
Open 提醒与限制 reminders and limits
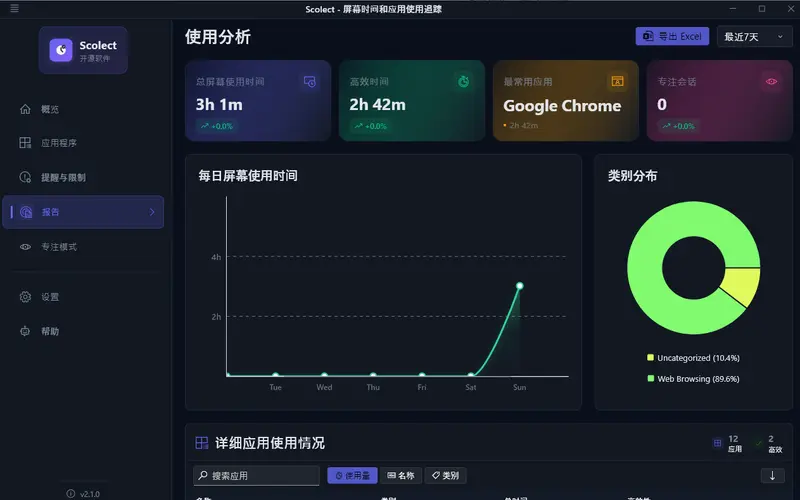[x=83, y=178]
